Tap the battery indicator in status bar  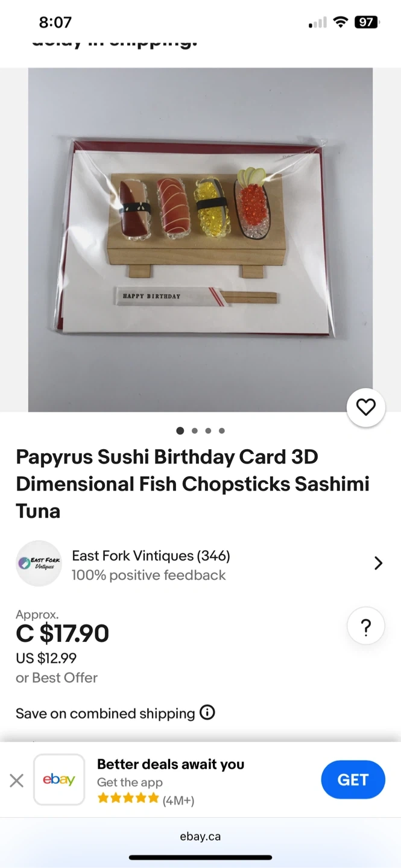click(x=367, y=22)
